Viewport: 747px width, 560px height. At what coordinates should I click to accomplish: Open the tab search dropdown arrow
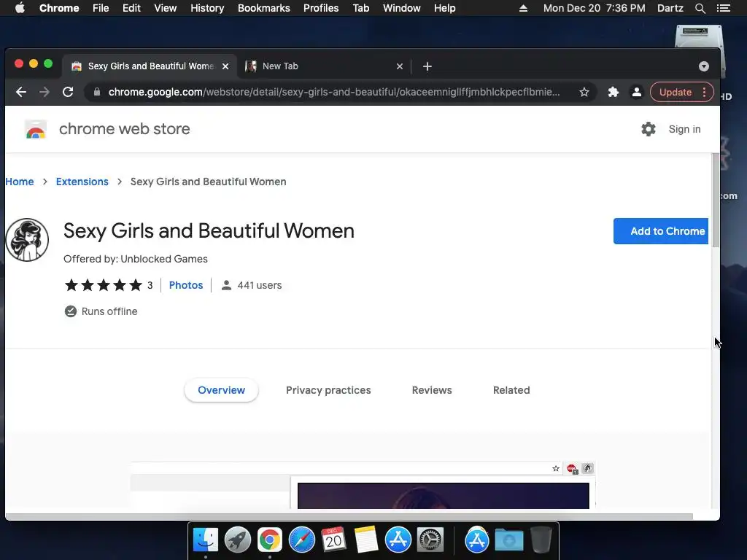point(704,66)
